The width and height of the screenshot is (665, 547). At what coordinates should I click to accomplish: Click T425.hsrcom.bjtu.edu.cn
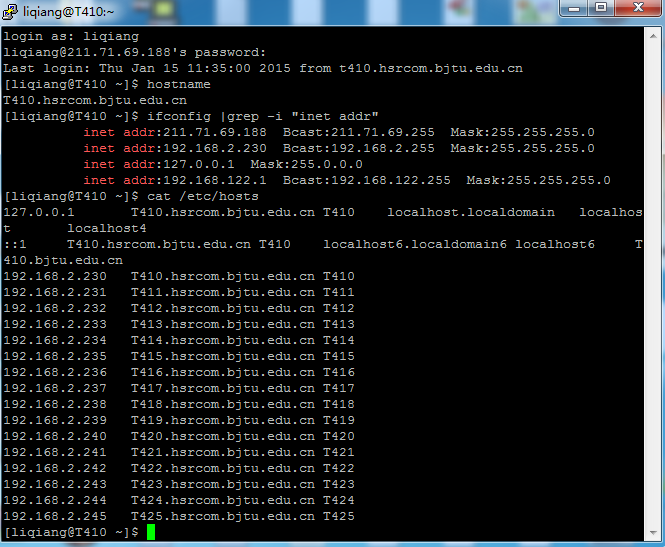(x=223, y=516)
